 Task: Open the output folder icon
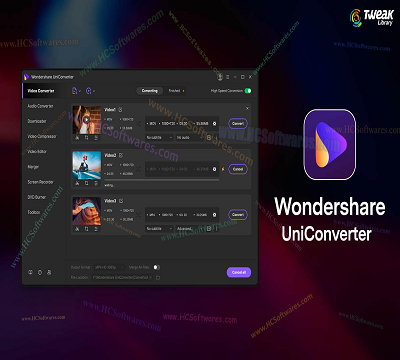[158, 277]
